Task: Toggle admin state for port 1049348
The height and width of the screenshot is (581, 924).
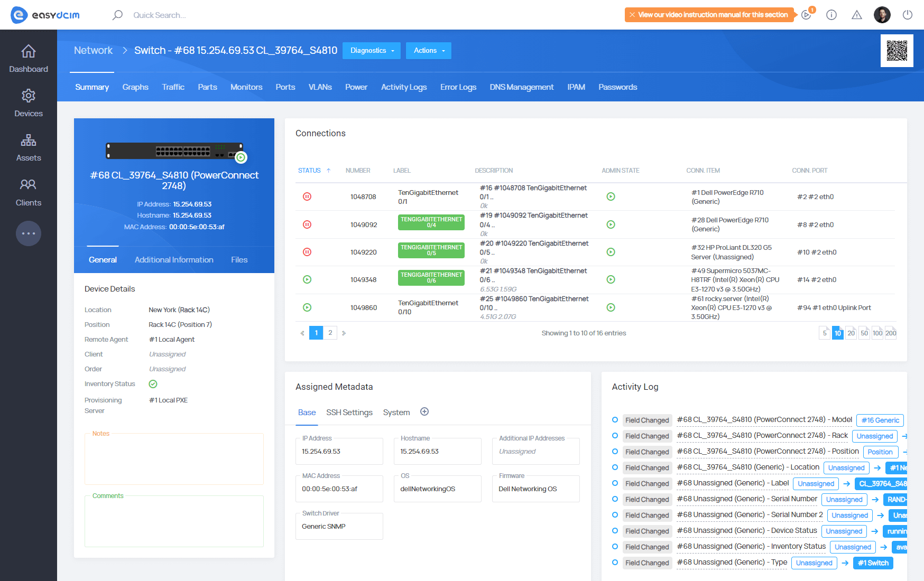Action: (x=611, y=279)
